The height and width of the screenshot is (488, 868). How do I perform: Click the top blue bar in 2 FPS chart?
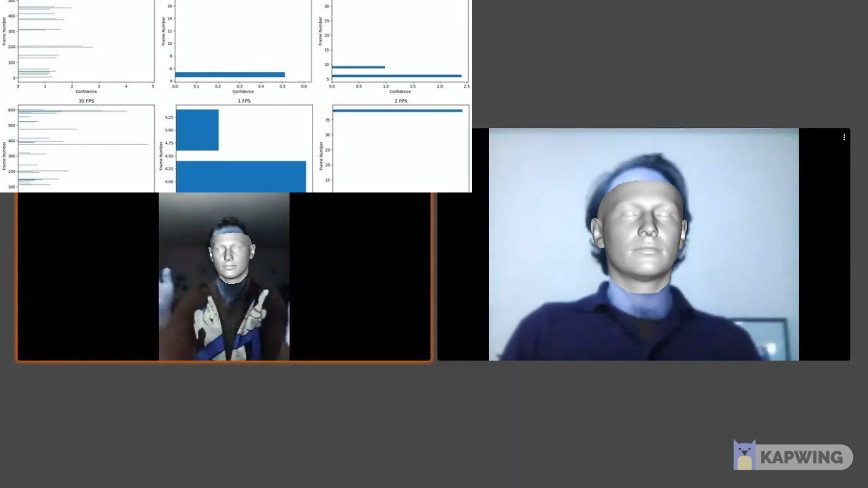pyautogui.click(x=397, y=110)
